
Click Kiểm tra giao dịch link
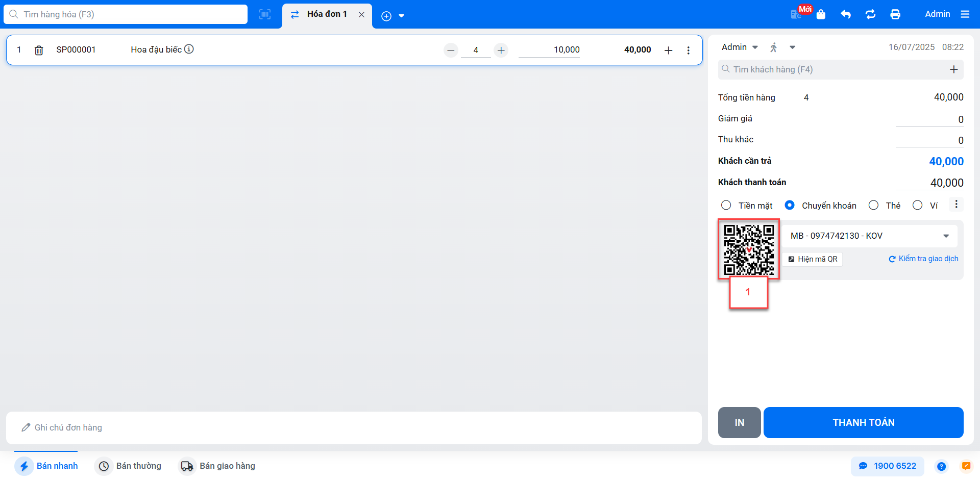923,259
